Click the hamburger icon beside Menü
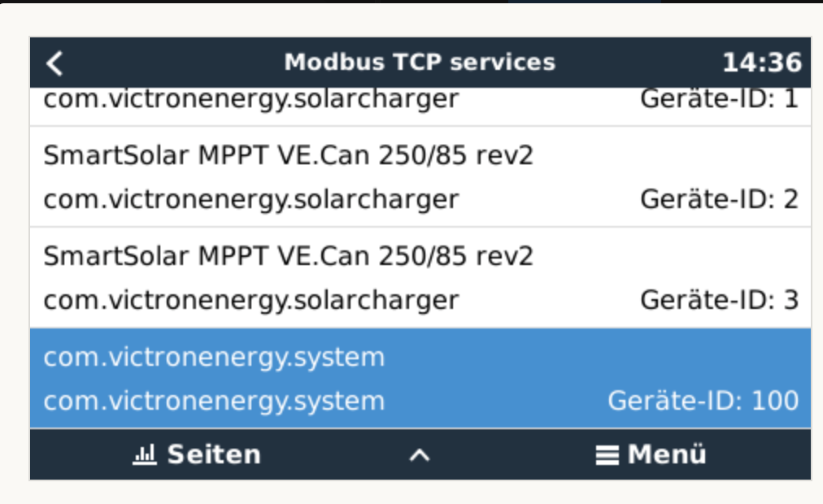823x504 pixels. (x=606, y=454)
